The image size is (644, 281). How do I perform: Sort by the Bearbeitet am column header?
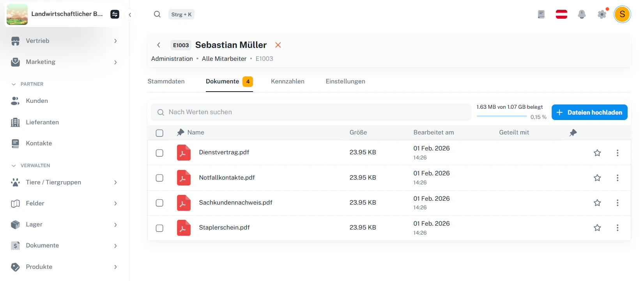point(433,133)
